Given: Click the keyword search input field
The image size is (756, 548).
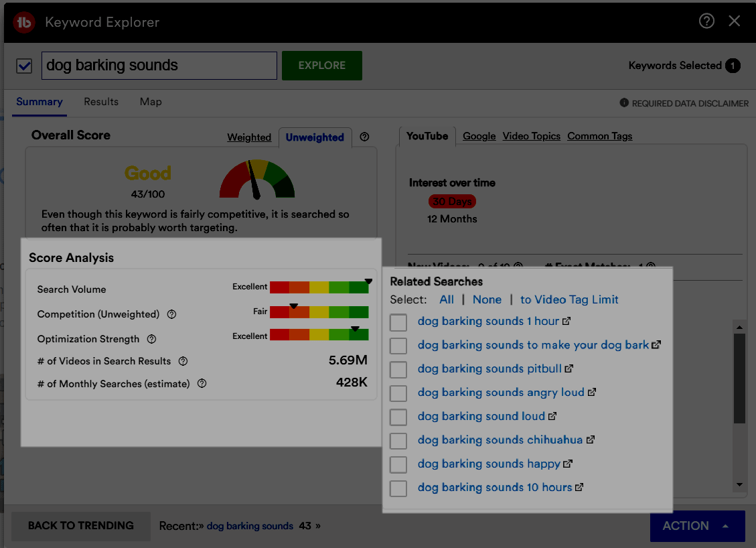Looking at the screenshot, I should click(159, 66).
